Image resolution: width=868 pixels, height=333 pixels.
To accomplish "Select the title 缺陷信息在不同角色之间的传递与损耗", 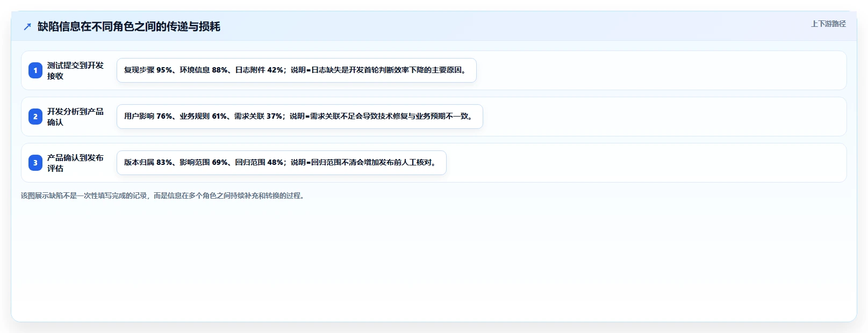I will pos(129,26).
